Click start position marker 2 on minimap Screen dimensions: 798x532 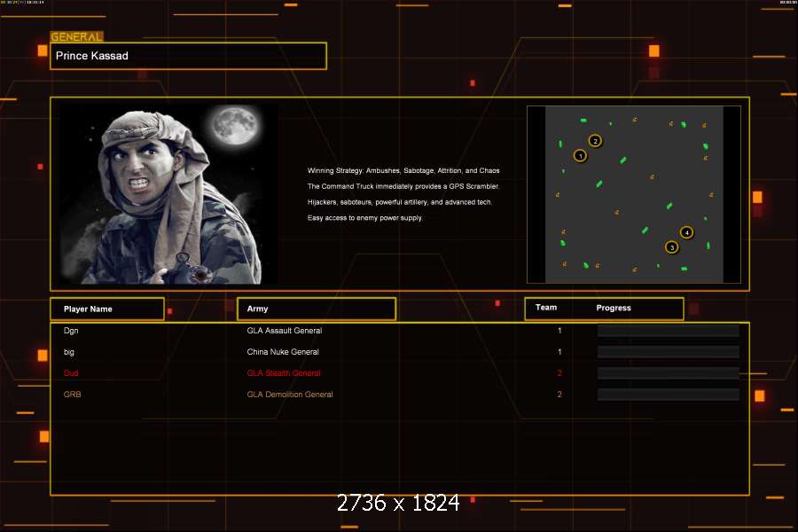click(595, 140)
